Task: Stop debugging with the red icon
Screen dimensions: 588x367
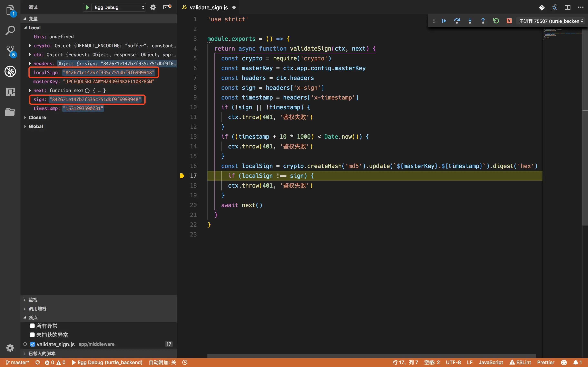Action: (509, 21)
